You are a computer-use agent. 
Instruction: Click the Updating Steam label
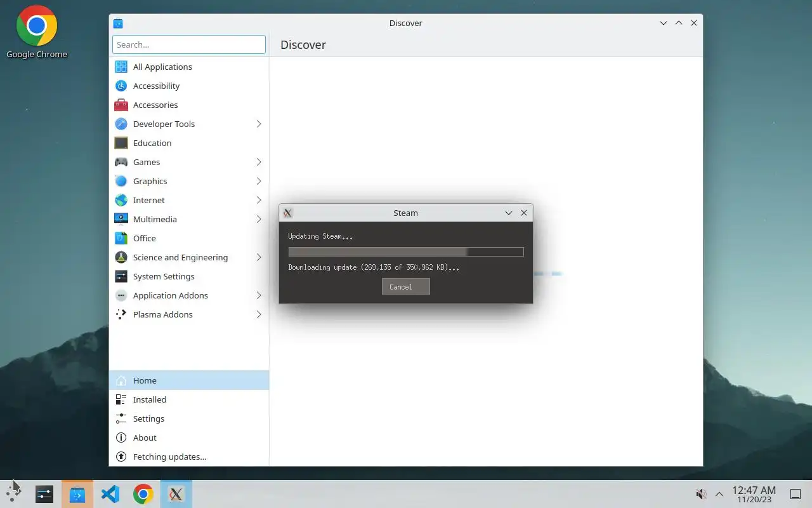click(320, 236)
